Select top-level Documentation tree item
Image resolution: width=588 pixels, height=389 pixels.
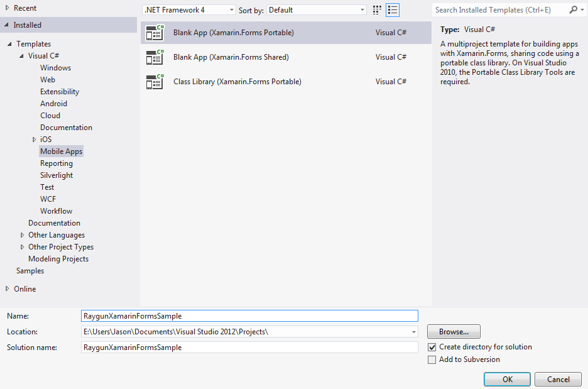pyautogui.click(x=54, y=223)
